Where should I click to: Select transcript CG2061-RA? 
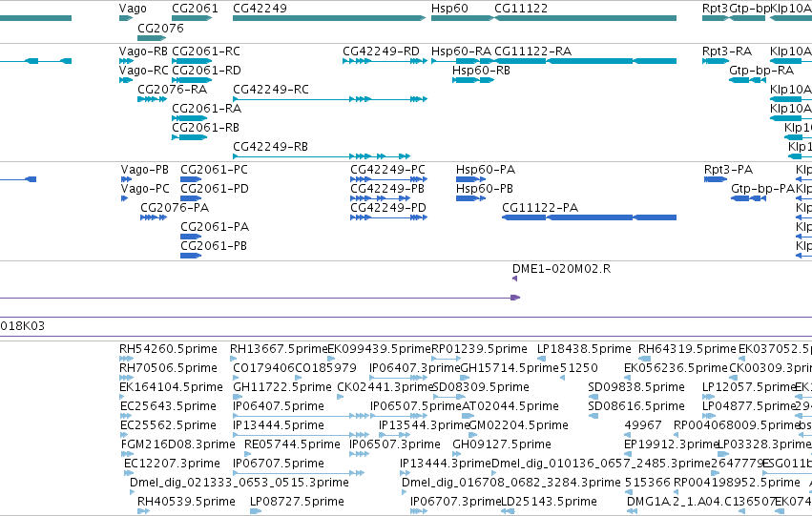[x=207, y=109]
